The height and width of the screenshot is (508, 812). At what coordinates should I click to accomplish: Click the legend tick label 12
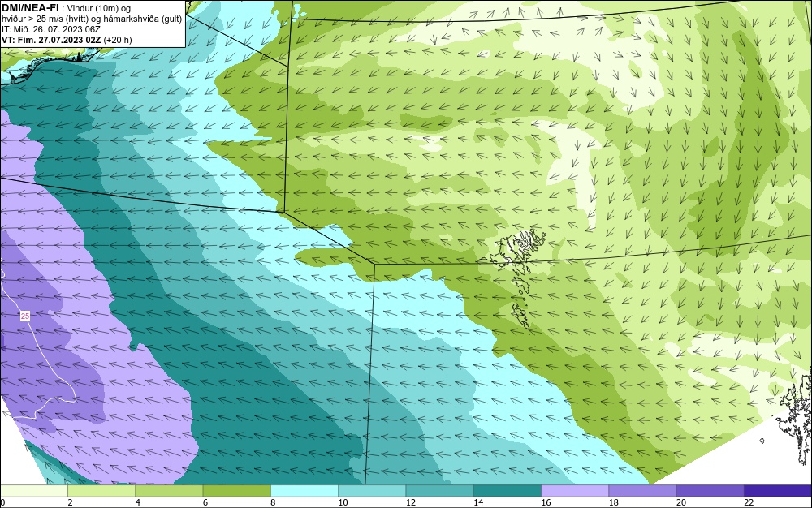point(410,502)
